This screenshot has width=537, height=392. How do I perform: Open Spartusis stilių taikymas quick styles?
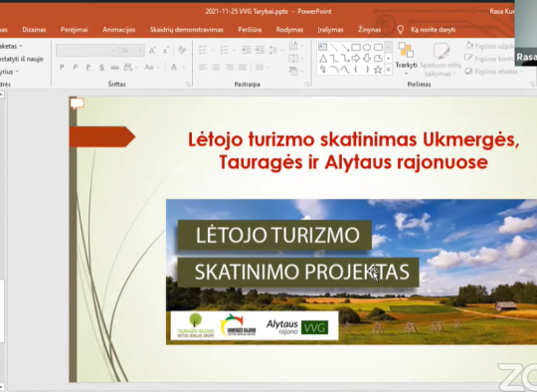coord(441,59)
